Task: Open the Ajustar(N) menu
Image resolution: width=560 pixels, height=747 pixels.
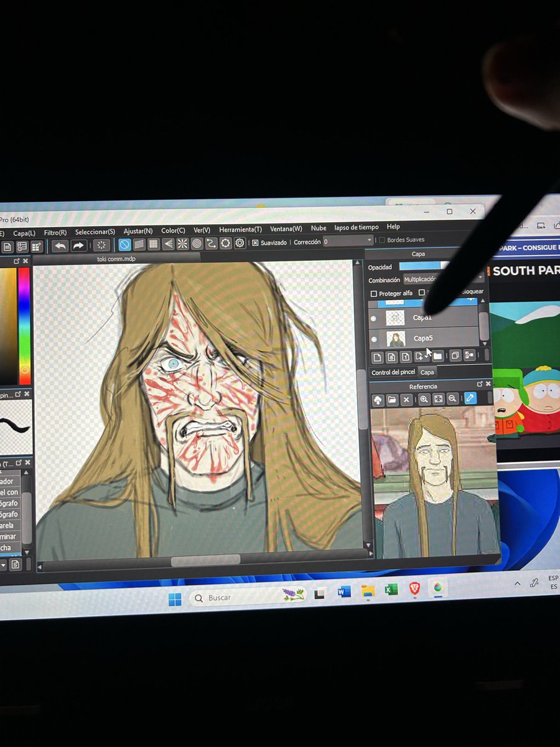Action: 138,231
